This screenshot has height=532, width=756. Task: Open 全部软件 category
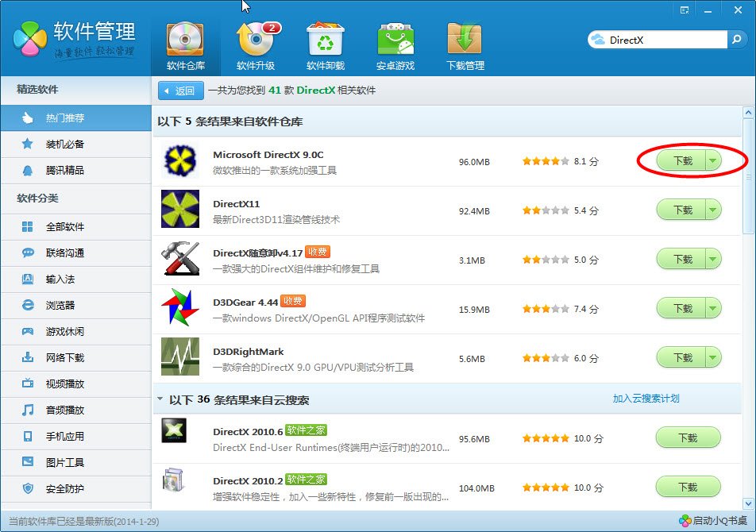[x=75, y=226]
